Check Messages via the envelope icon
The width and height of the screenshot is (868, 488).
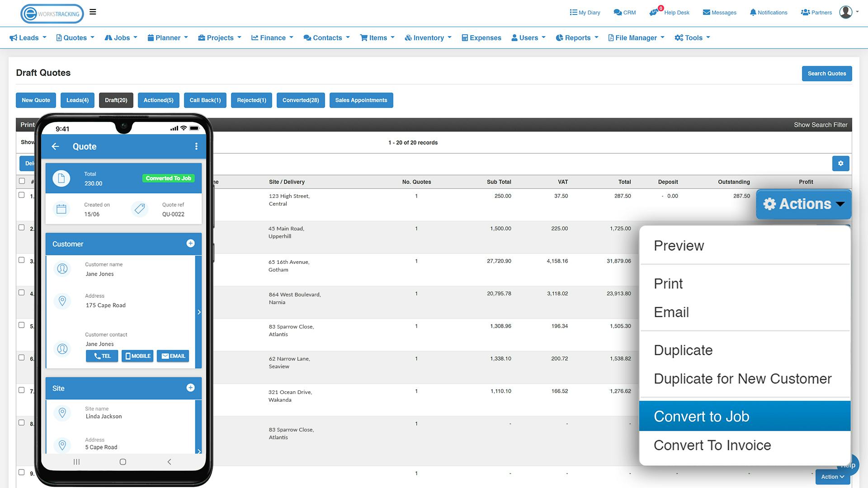coord(719,12)
